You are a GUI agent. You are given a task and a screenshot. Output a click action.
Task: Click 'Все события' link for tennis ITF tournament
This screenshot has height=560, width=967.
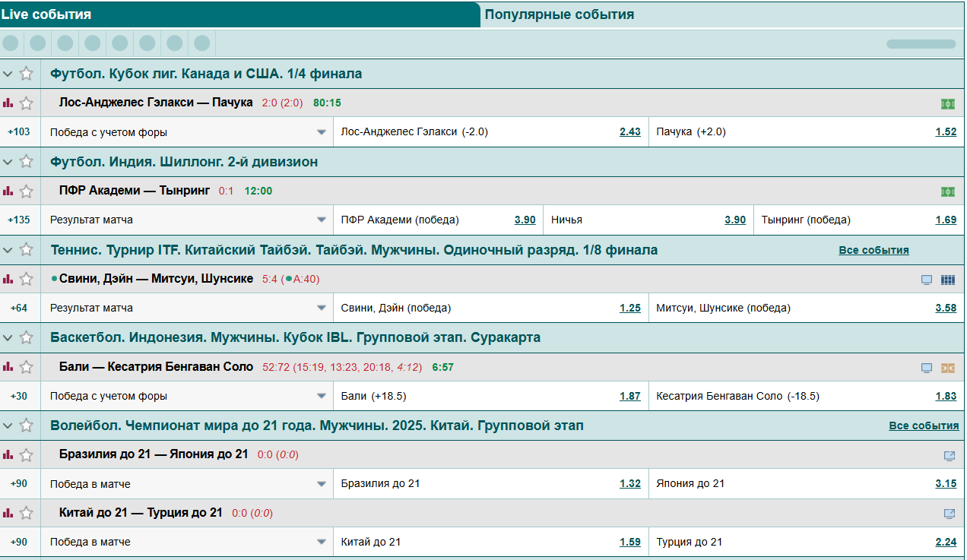[x=873, y=250]
